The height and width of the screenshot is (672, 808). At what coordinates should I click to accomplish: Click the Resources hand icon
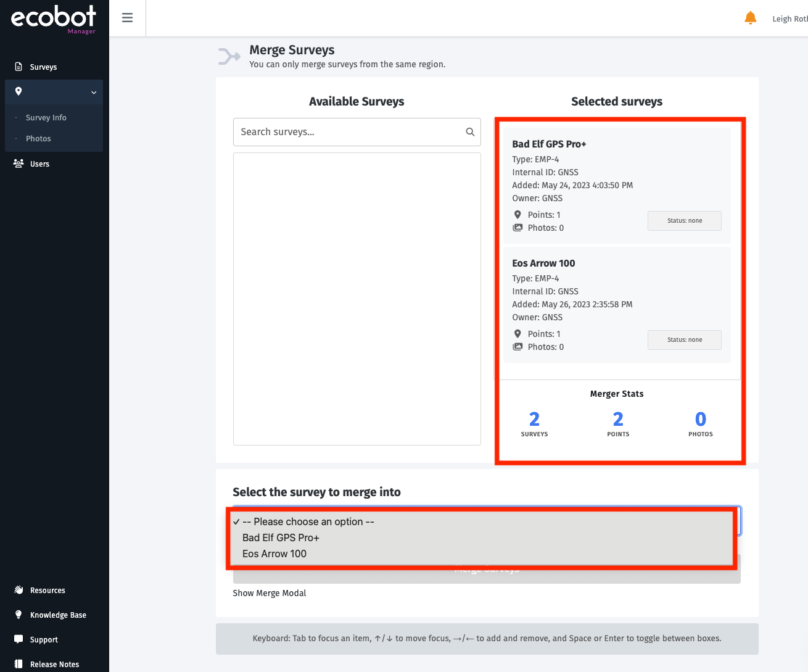pos(19,590)
